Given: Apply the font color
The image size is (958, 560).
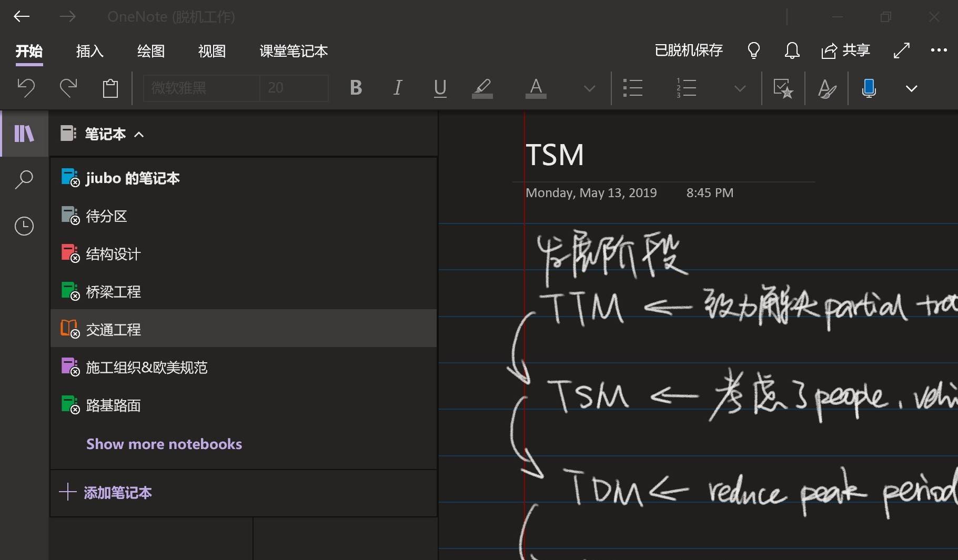Looking at the screenshot, I should click(536, 88).
